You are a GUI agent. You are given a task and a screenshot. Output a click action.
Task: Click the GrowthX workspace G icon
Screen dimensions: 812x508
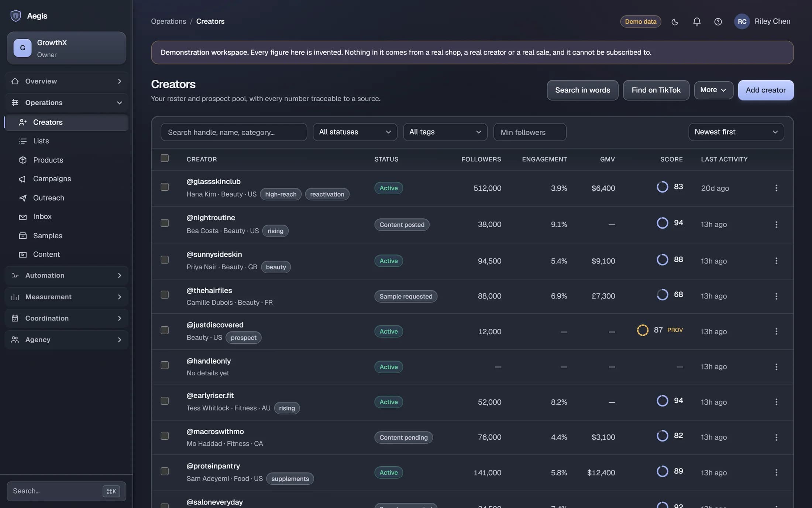pyautogui.click(x=23, y=48)
